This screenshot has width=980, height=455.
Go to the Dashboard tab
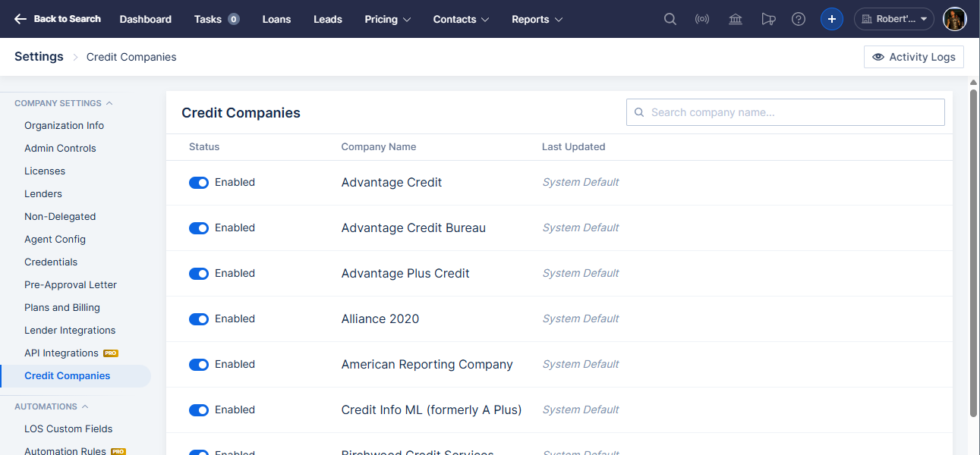coord(146,19)
